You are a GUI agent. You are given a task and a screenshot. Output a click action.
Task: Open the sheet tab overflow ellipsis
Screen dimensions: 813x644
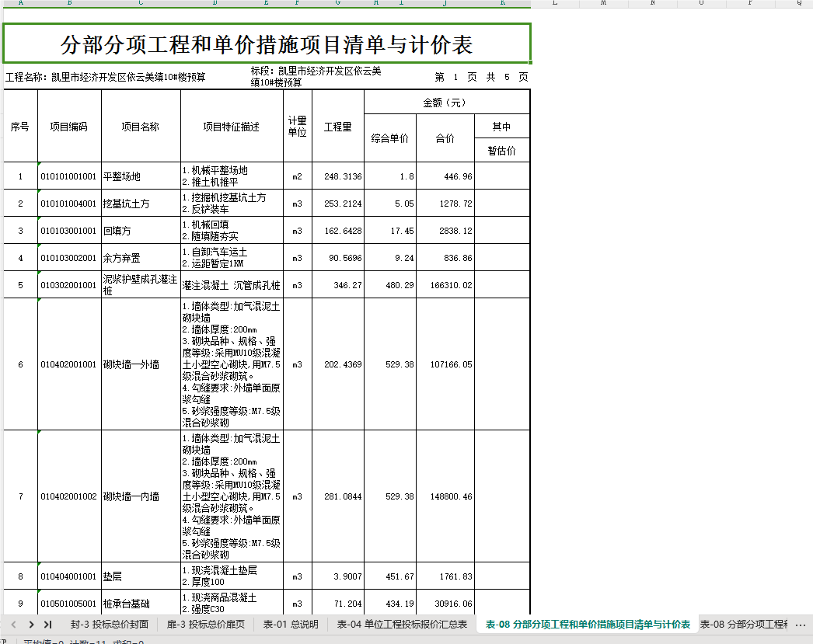pyautogui.click(x=800, y=625)
